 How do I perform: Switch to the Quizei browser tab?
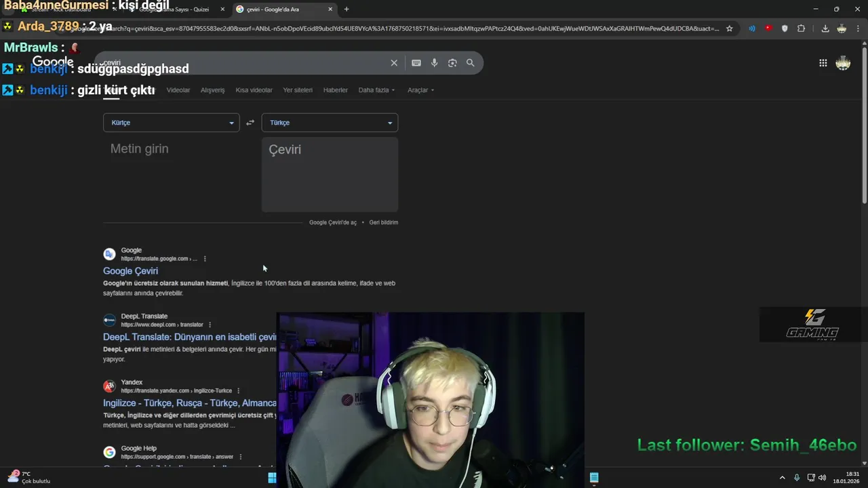pos(175,9)
